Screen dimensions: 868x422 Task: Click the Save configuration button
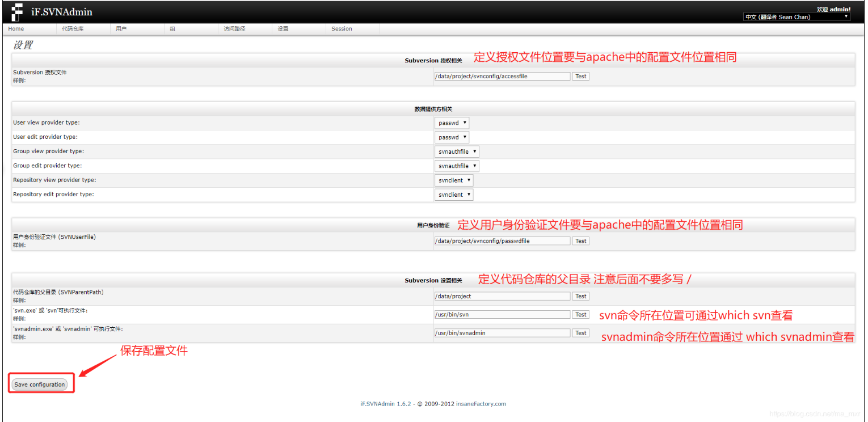pos(40,384)
